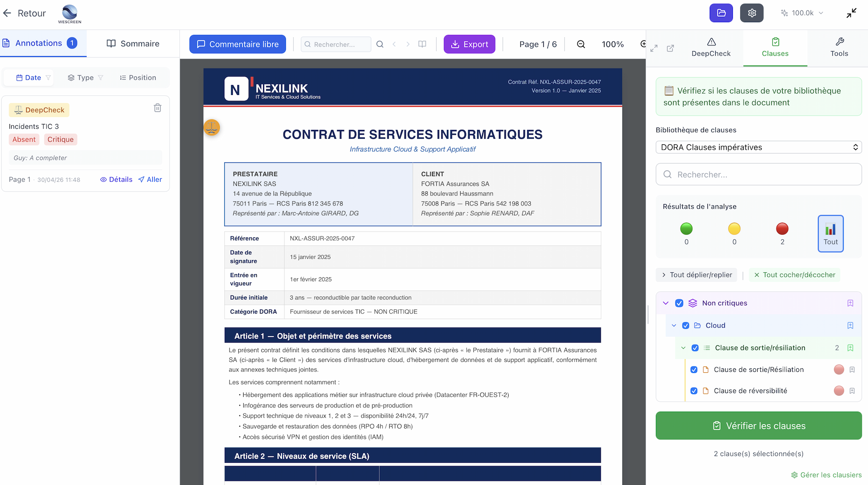
Task: Filter annotations by Type
Action: pos(85,78)
